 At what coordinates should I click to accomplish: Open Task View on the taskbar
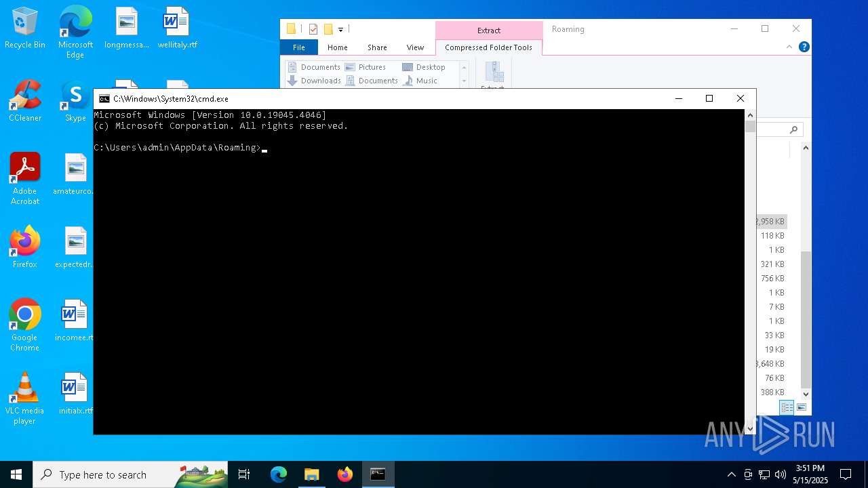(x=244, y=474)
